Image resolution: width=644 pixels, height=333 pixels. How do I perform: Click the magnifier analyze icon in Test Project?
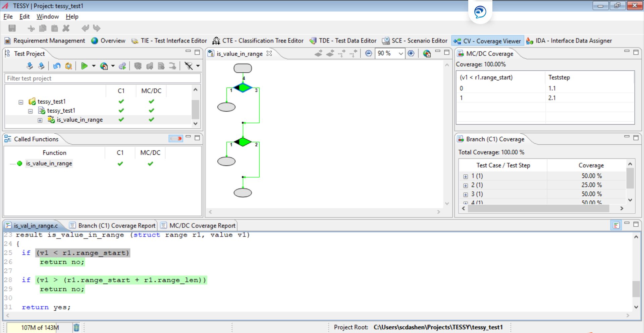point(68,66)
